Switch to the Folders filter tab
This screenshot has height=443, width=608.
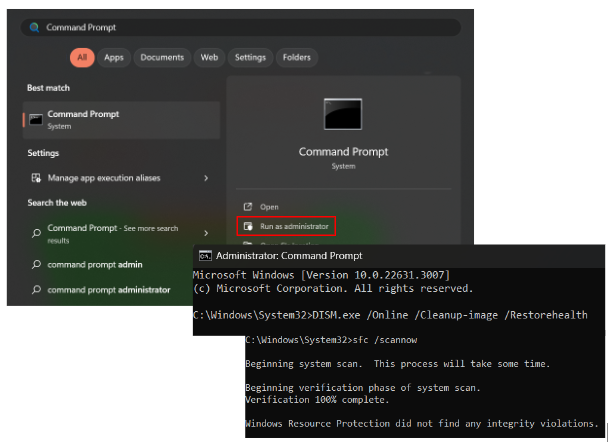297,57
